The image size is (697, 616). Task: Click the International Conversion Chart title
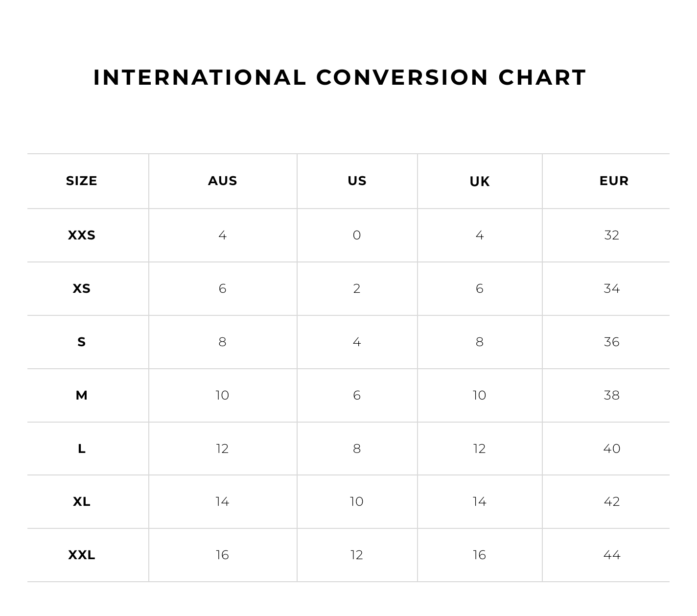[x=340, y=77]
